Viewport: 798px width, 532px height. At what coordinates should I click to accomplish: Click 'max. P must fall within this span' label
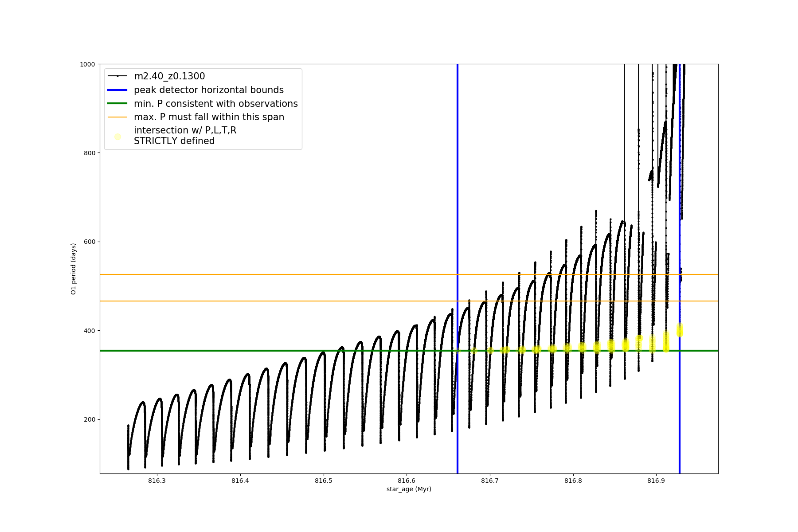point(209,117)
